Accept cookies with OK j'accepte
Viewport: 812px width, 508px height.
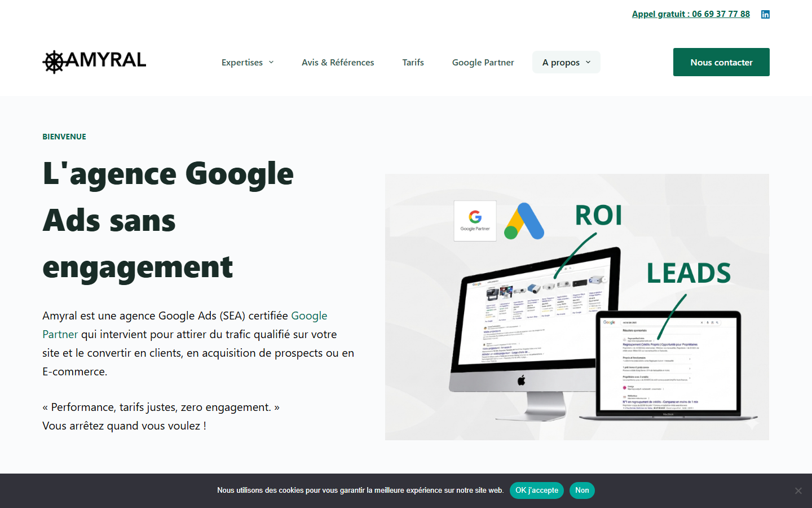(x=537, y=491)
